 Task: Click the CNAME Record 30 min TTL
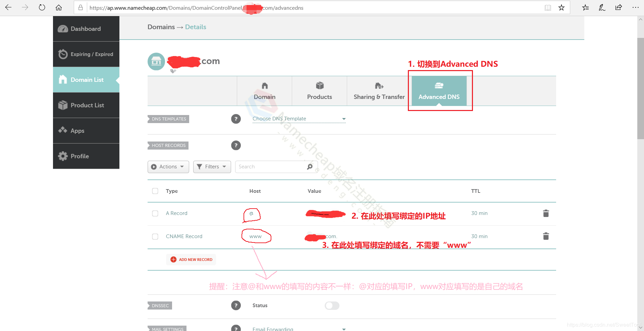[479, 236]
